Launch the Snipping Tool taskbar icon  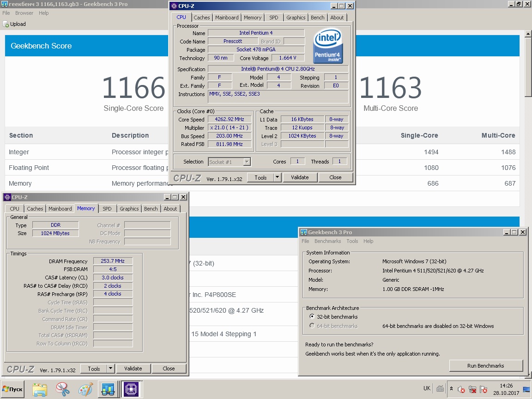click(63, 389)
